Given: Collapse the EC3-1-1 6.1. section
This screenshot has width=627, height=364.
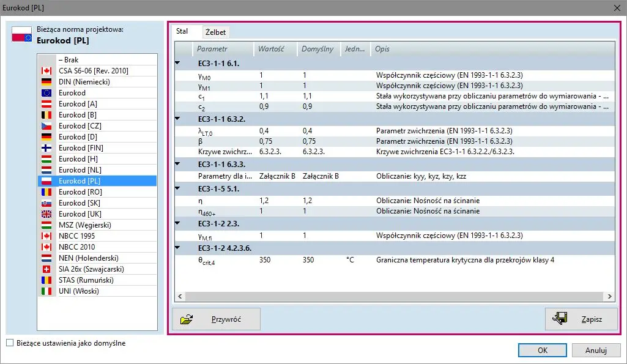Looking at the screenshot, I should point(177,63).
